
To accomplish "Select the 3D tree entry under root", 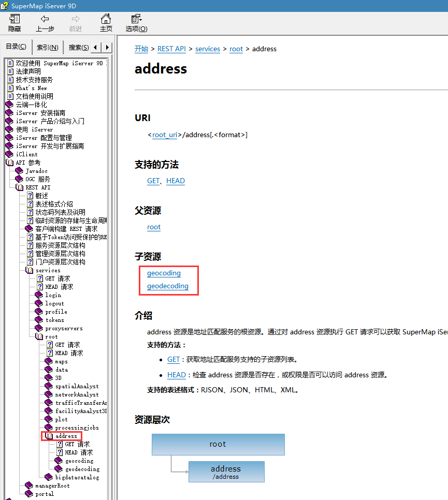I will pyautogui.click(x=58, y=378).
